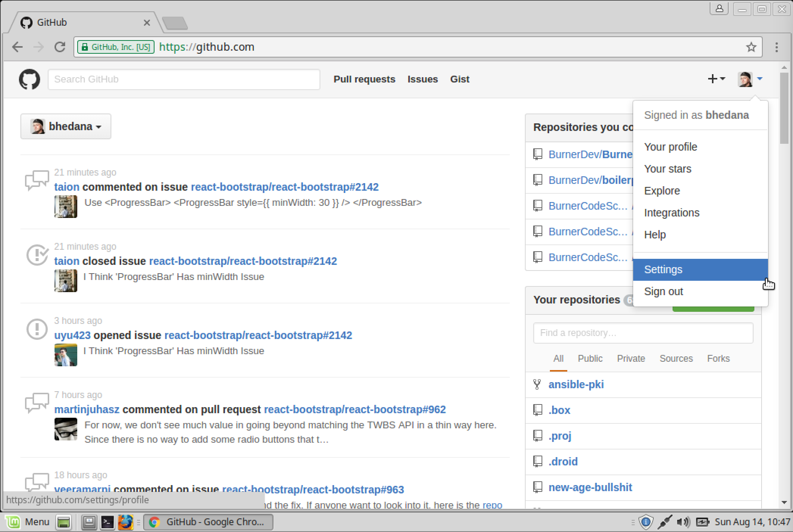Open Issues in the header

click(x=423, y=79)
